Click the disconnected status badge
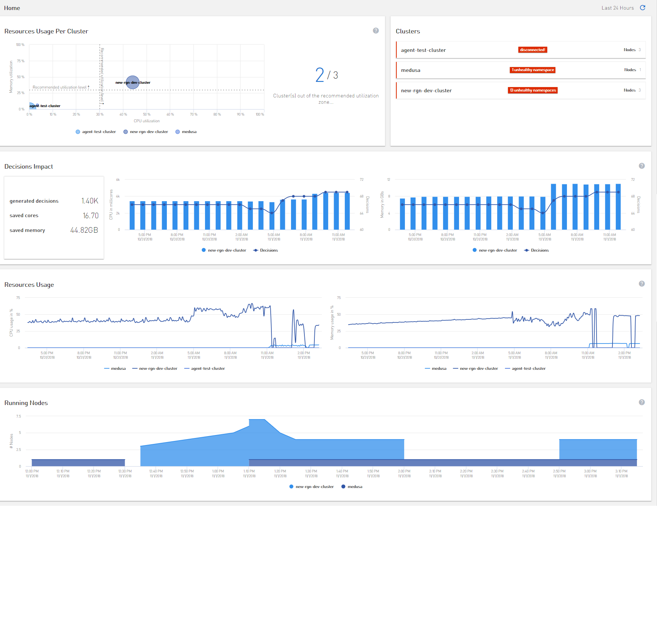 (532, 50)
